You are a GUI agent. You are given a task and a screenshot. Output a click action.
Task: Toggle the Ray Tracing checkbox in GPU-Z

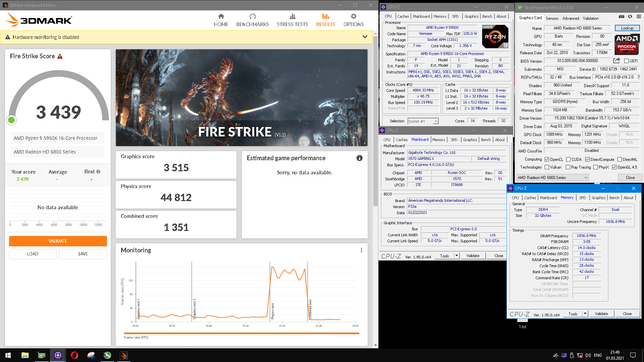[x=568, y=167]
